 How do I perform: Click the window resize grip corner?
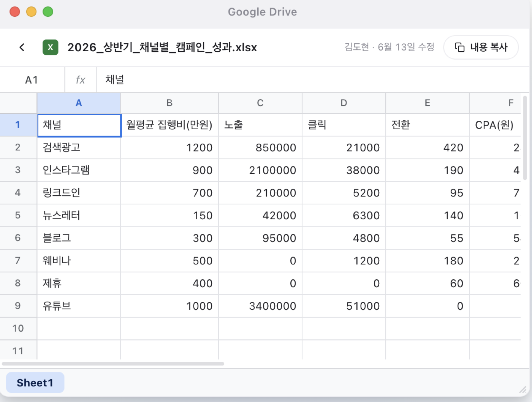[524, 389]
